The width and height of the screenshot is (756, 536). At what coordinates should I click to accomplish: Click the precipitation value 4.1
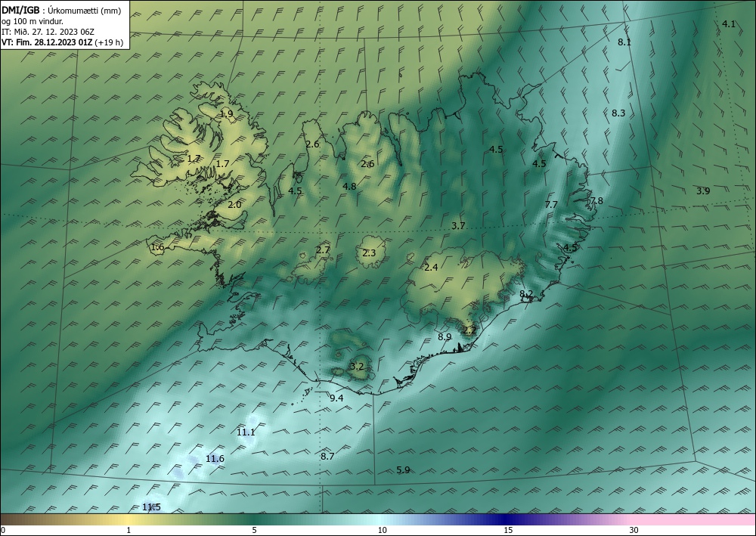pos(729,24)
